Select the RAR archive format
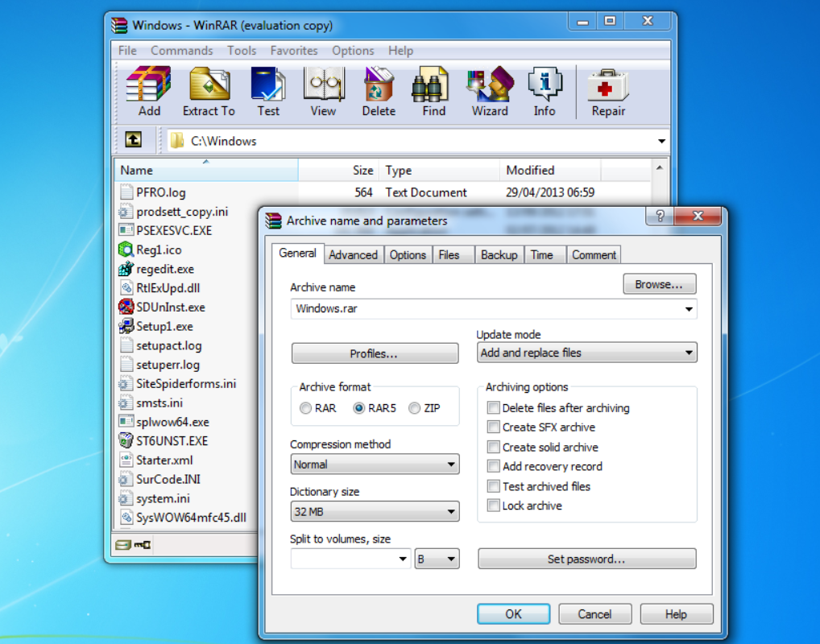 click(305, 408)
